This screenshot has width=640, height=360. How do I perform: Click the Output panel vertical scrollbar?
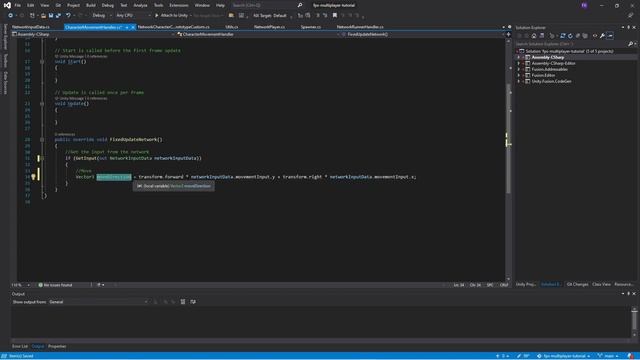[634, 321]
